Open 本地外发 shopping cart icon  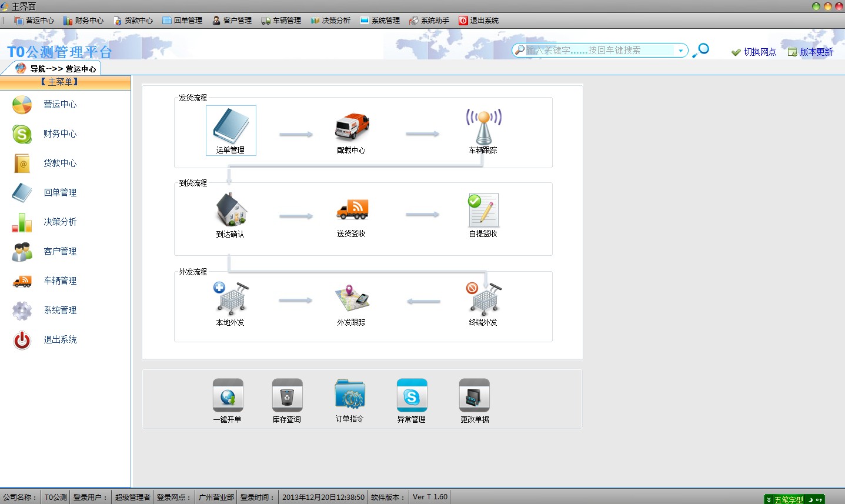(x=231, y=299)
